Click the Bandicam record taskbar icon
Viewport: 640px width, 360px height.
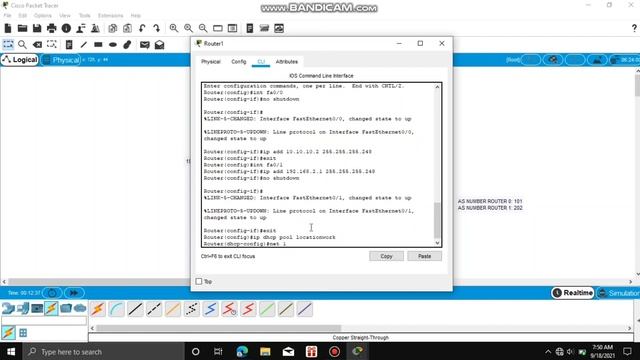334,351
